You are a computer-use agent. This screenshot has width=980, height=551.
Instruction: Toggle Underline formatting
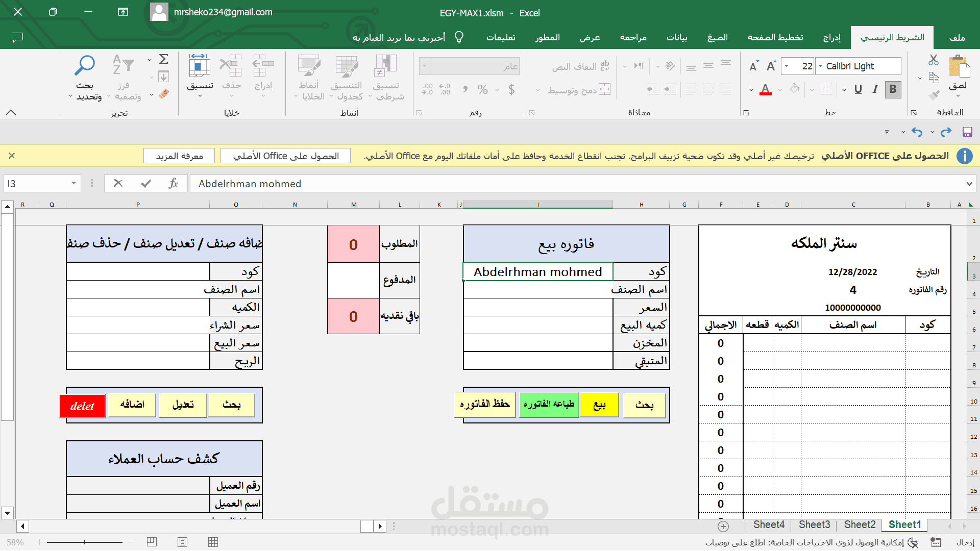click(858, 89)
